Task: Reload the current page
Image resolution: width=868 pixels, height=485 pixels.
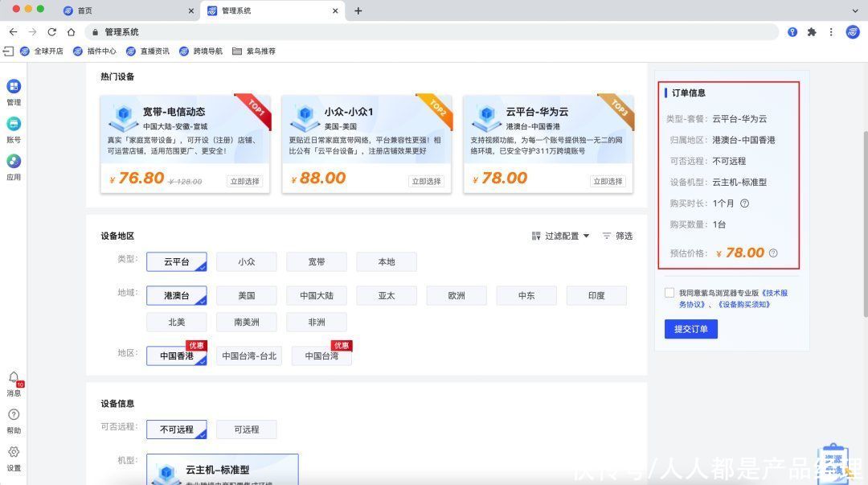Action: pos(52,32)
